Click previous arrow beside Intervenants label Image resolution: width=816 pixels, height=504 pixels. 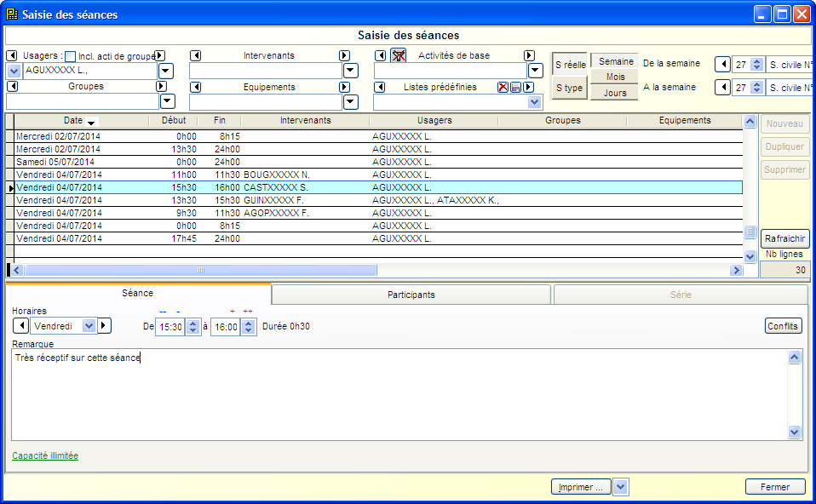(x=195, y=55)
